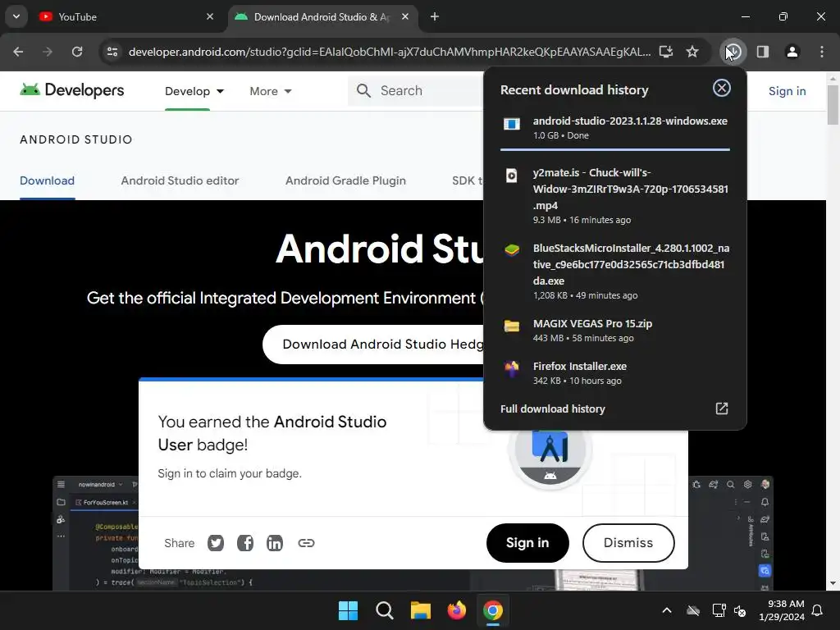840x630 pixels.
Task: Click android-studio exe file icon in downloads
Action: [512, 125]
